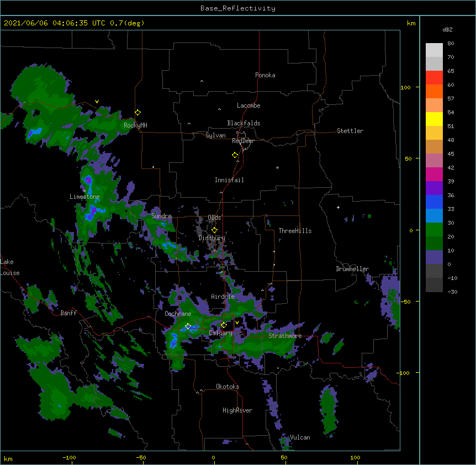Click yellow station marker near RockyMH

[137, 113]
